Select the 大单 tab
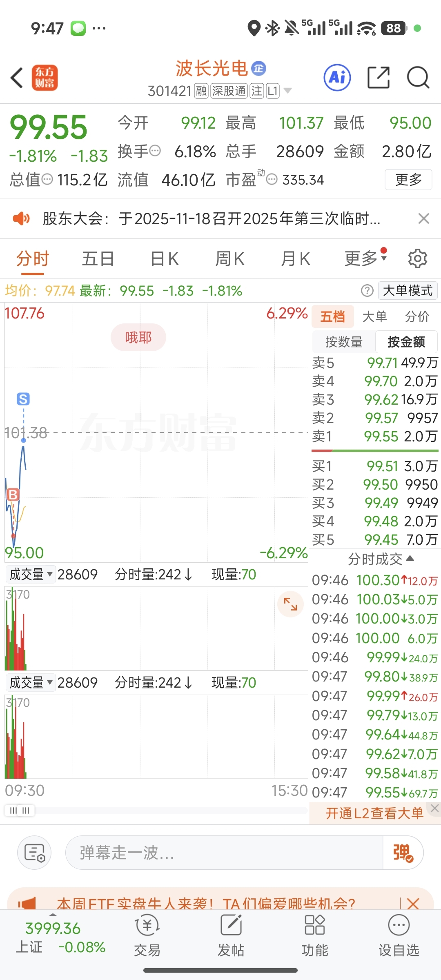The height and width of the screenshot is (980, 441). pos(374,316)
